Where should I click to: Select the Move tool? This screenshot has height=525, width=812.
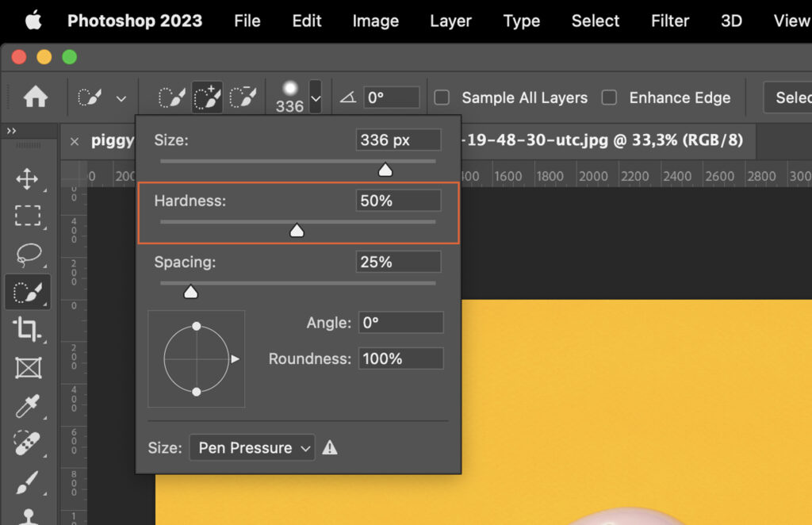coord(28,179)
